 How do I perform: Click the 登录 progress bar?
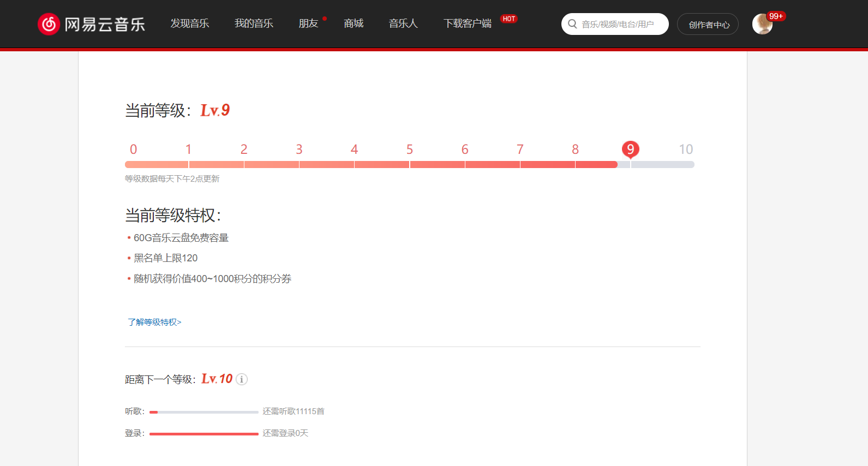tap(204, 434)
